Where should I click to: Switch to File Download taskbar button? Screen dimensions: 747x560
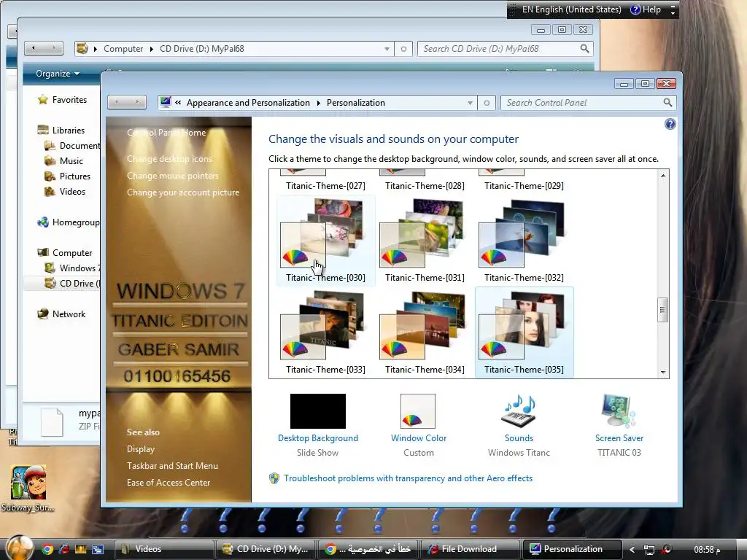click(469, 549)
